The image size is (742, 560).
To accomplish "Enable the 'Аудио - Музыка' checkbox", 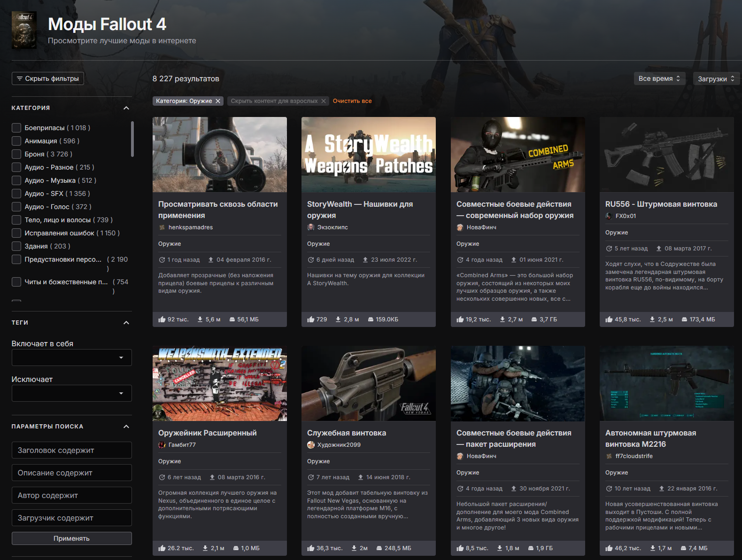I will (x=16, y=180).
